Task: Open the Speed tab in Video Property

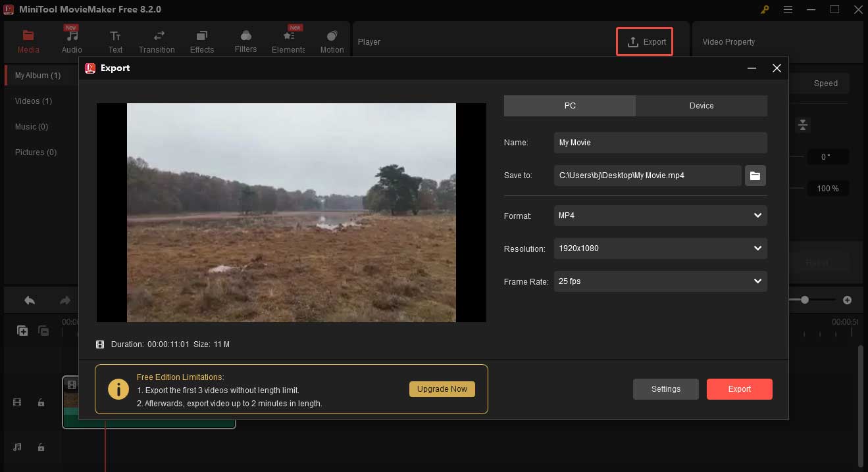Action: tap(825, 83)
